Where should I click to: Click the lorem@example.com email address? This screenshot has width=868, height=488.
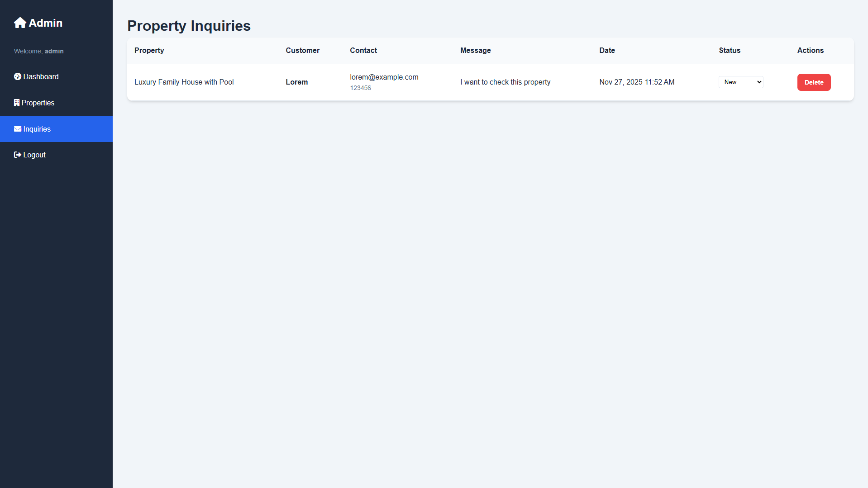pos(384,77)
